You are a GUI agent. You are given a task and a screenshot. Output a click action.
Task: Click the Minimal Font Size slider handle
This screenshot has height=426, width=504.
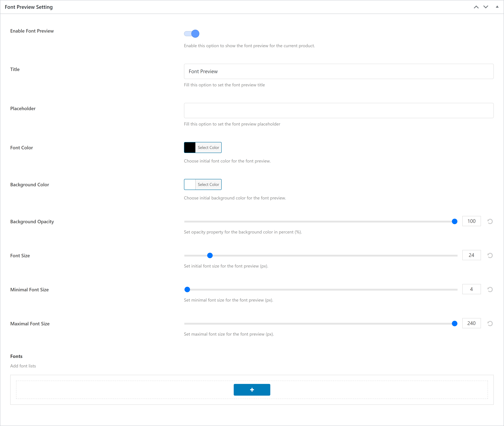(187, 290)
